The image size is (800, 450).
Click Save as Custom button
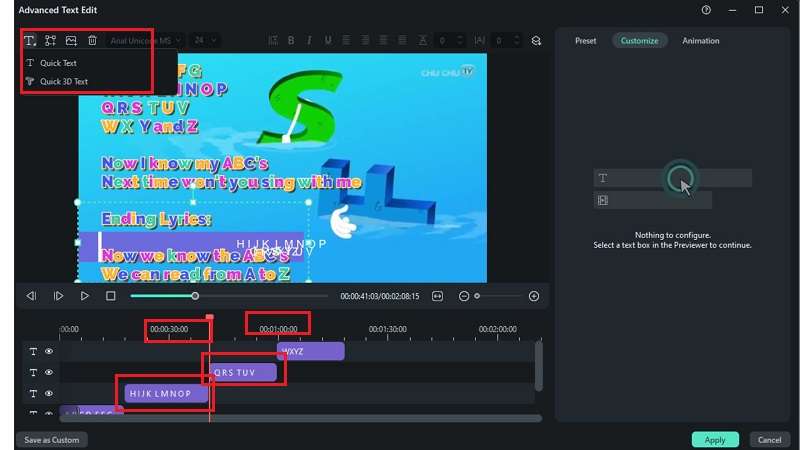pos(52,440)
